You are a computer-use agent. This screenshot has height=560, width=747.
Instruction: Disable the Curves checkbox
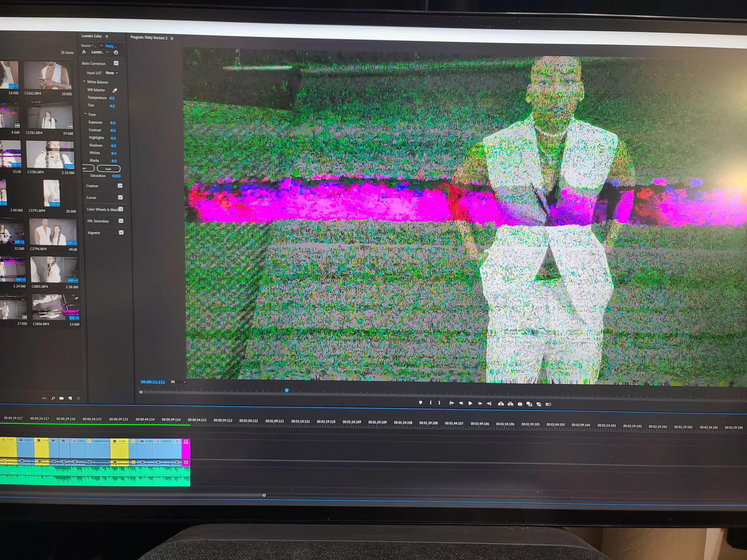click(121, 197)
